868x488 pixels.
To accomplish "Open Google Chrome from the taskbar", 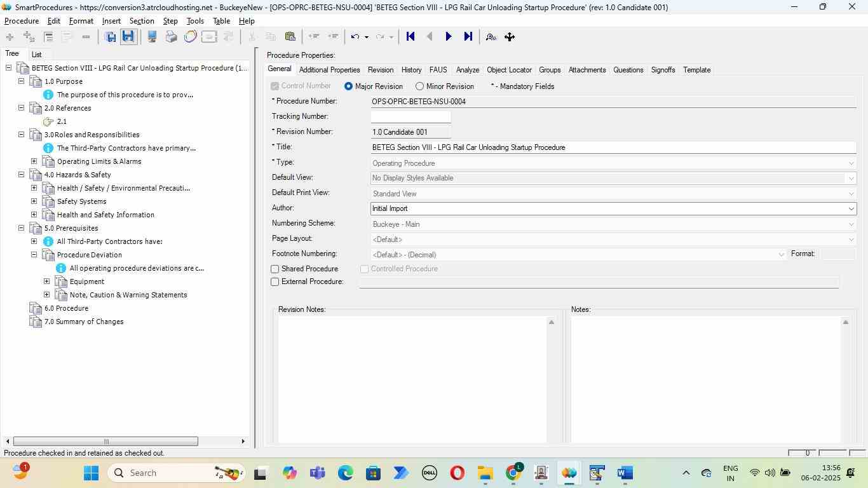I will 513,473.
